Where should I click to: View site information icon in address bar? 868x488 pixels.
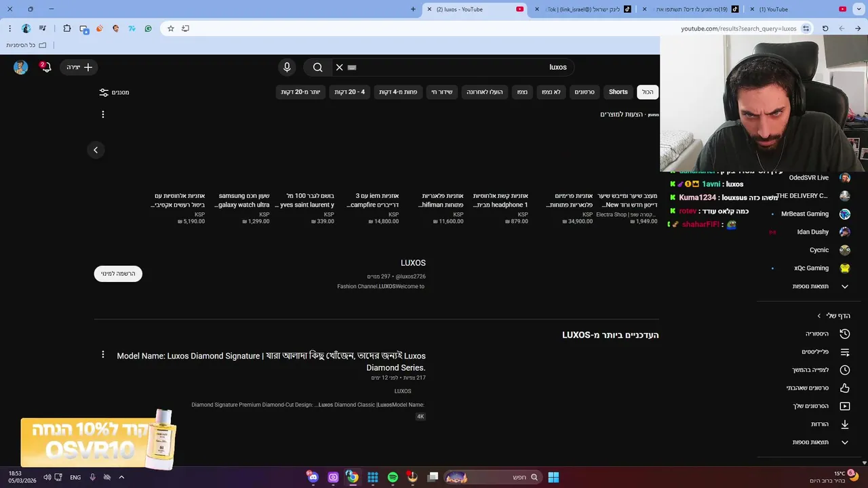tap(806, 28)
